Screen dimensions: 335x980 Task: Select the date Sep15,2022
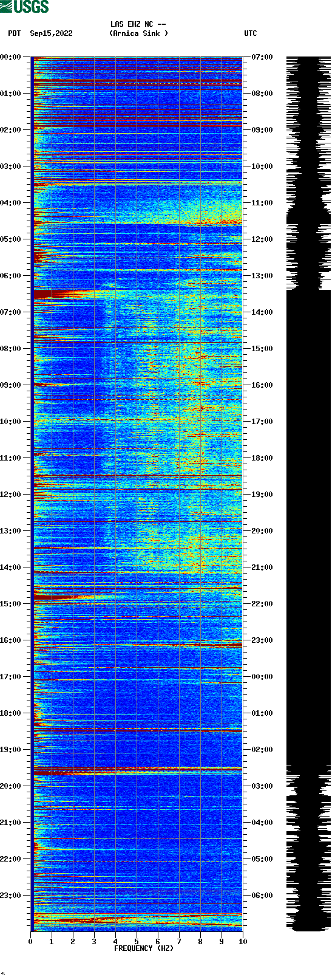click(51, 33)
